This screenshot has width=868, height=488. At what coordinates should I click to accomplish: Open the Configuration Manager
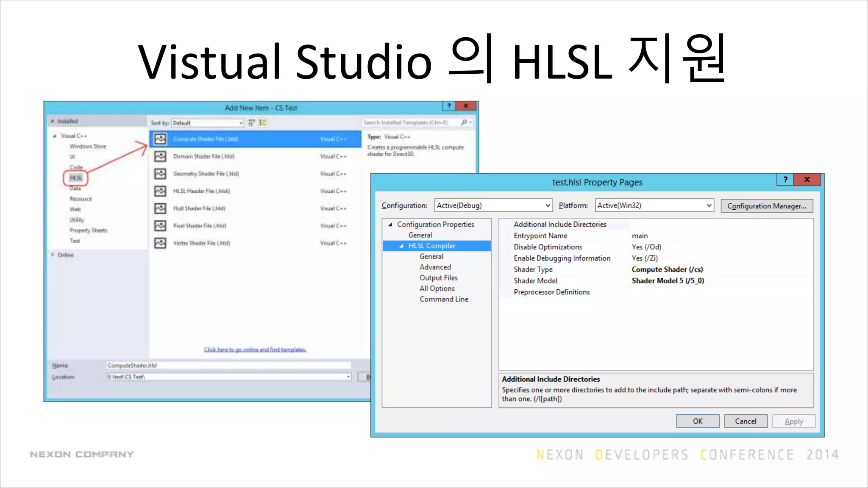click(767, 206)
